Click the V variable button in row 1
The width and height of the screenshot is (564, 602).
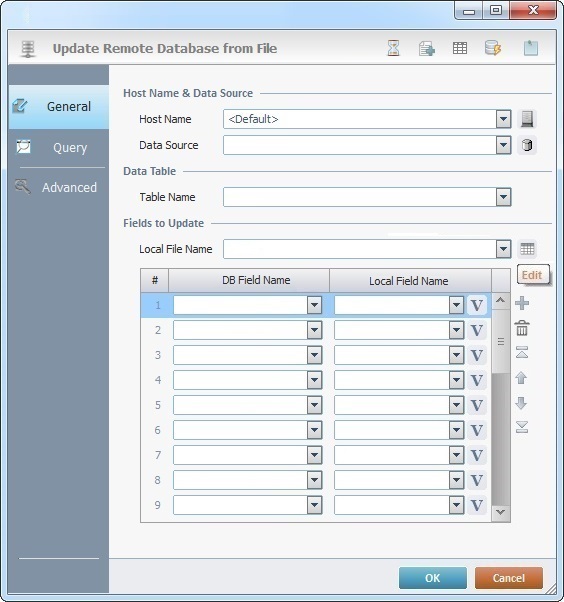point(477,306)
